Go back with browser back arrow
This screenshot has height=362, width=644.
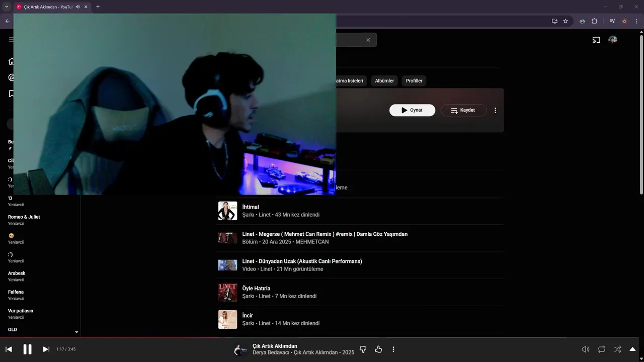coord(7,21)
